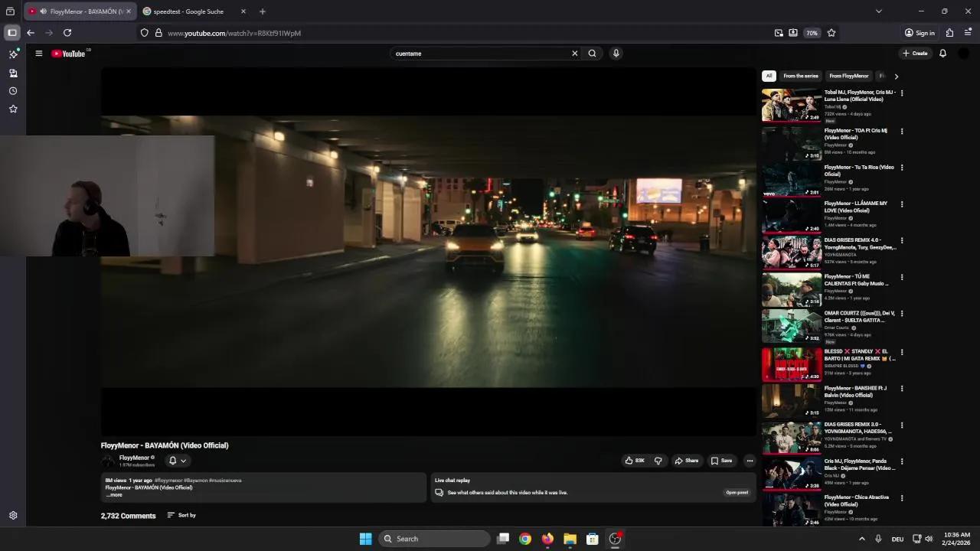The height and width of the screenshot is (551, 980).
Task: Bookmark this page with the star
Action: point(831,33)
